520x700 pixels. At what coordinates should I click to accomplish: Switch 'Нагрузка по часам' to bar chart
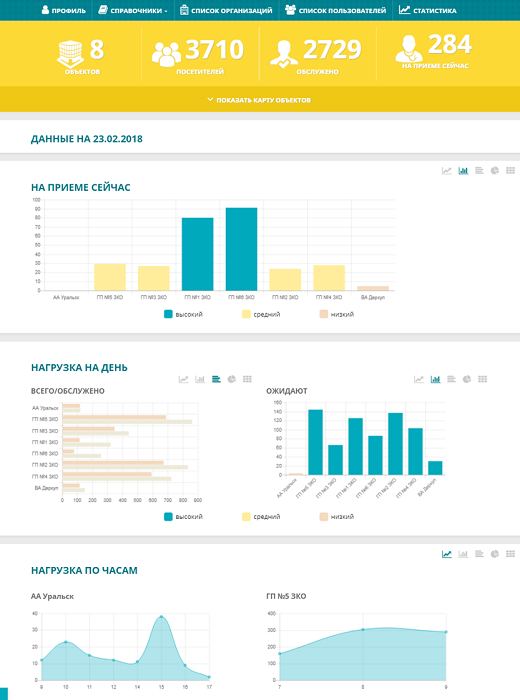click(x=463, y=554)
